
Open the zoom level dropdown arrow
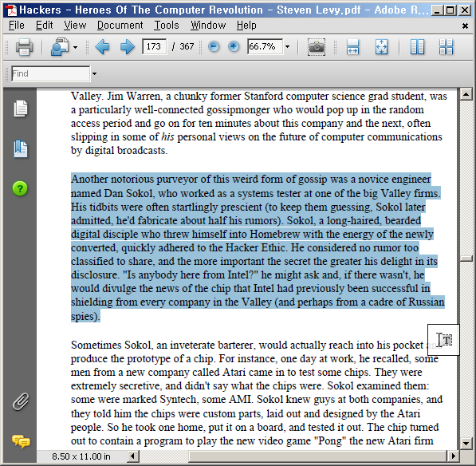(x=287, y=47)
